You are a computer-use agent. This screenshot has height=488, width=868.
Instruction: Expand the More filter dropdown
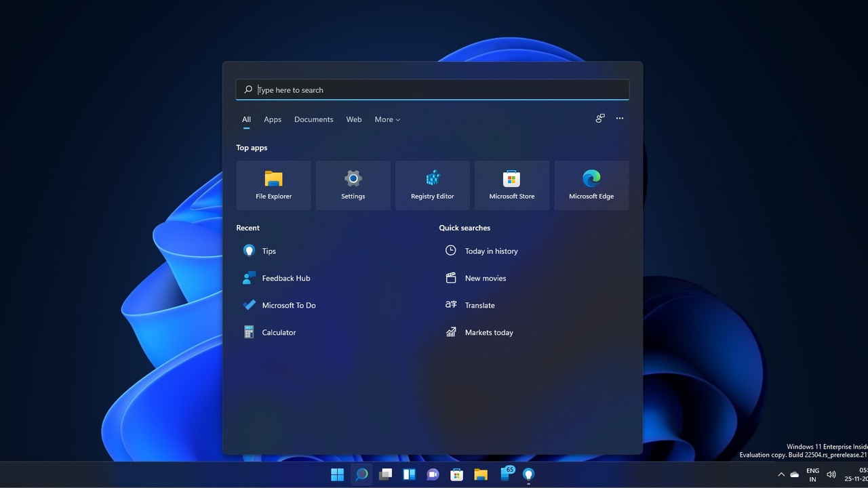(x=387, y=119)
